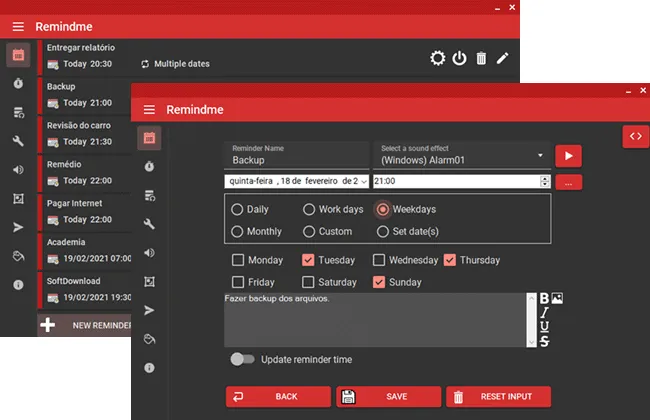Insert an image into the reminder note
This screenshot has width=650, height=420.
557,298
